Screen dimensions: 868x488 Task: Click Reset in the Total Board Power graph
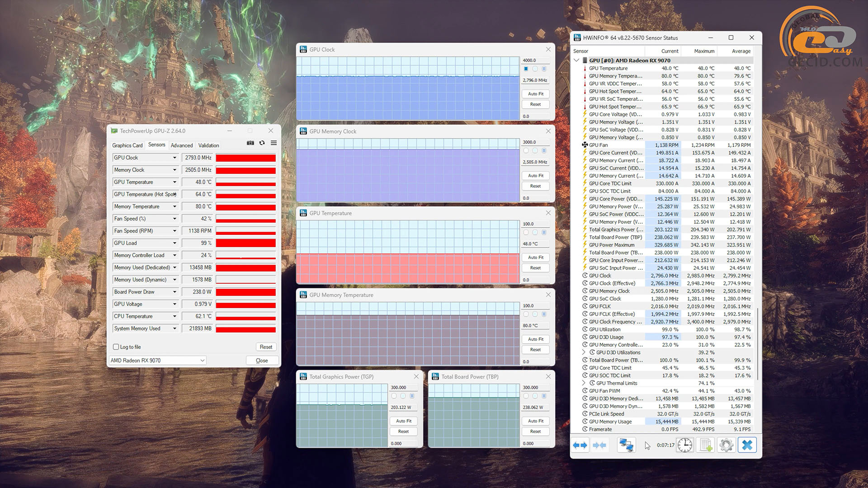pos(536,432)
